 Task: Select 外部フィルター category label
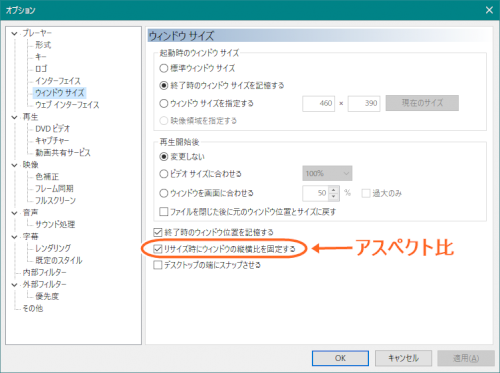[44, 284]
